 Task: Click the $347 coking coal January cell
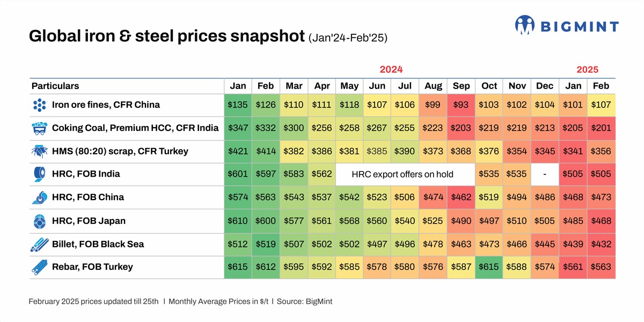coord(238,128)
